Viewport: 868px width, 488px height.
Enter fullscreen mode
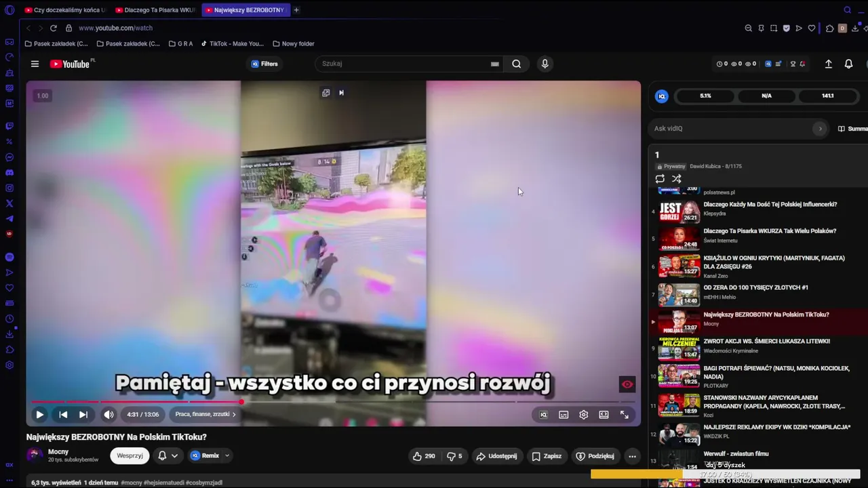pos(625,415)
